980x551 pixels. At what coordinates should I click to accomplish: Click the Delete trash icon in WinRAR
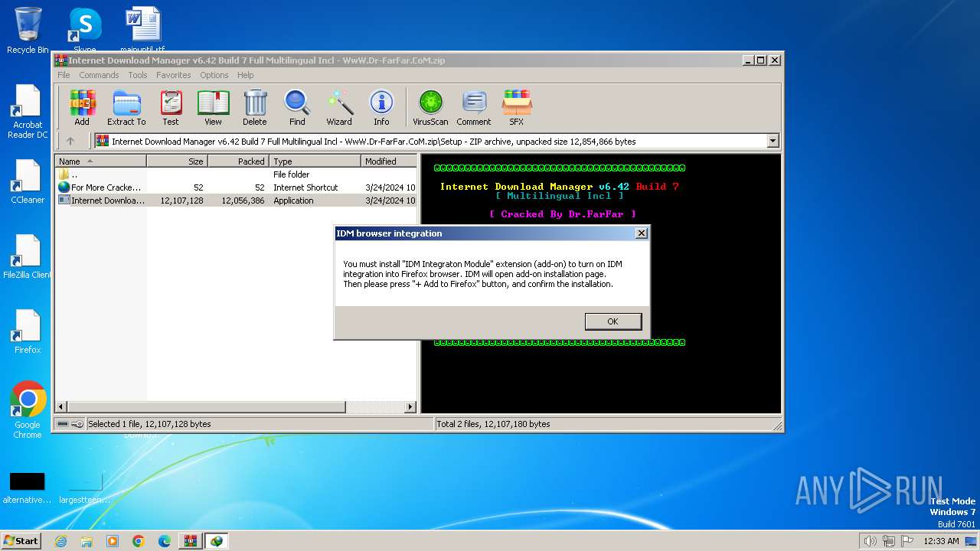point(255,107)
